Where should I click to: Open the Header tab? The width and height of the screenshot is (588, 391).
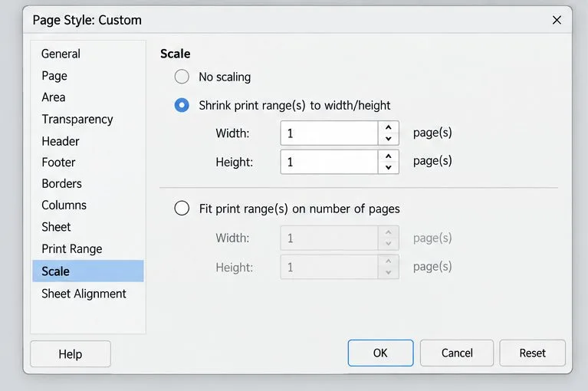[x=88, y=141]
